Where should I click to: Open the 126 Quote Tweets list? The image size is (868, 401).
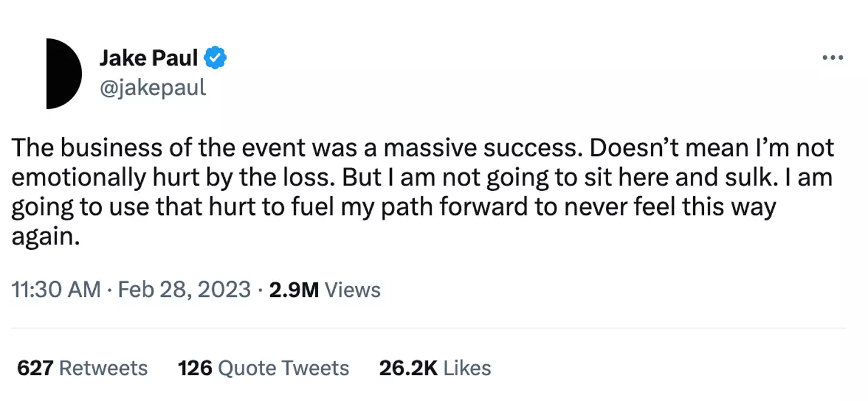(x=263, y=368)
